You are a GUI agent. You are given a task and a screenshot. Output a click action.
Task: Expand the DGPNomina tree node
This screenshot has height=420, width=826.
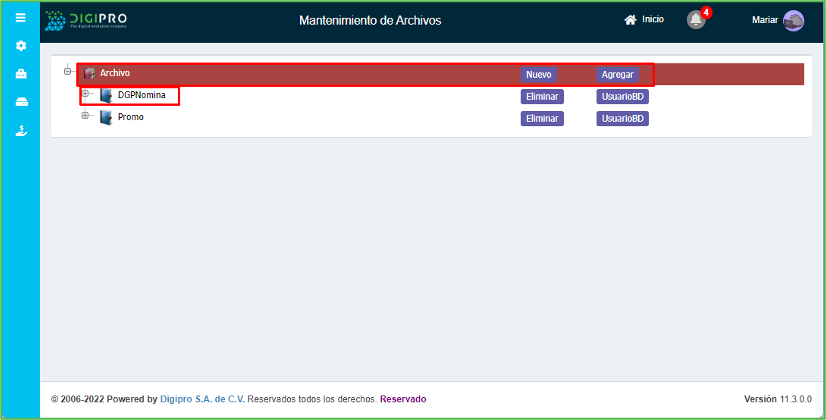pyautogui.click(x=86, y=94)
